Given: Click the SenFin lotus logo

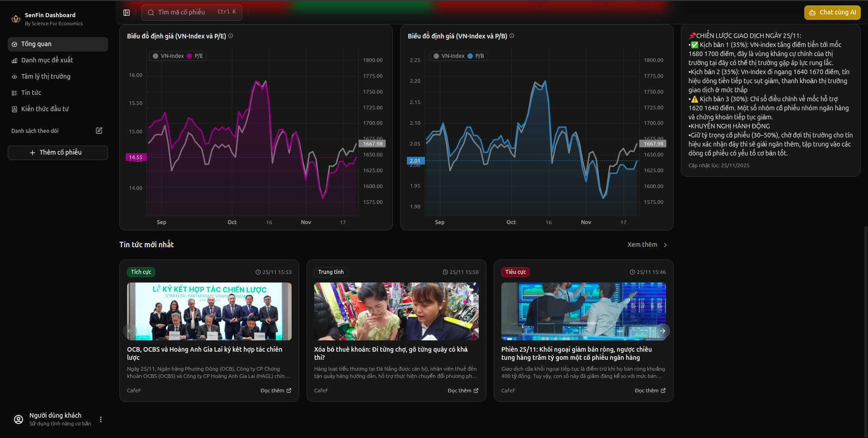Looking at the screenshot, I should click(x=15, y=19).
